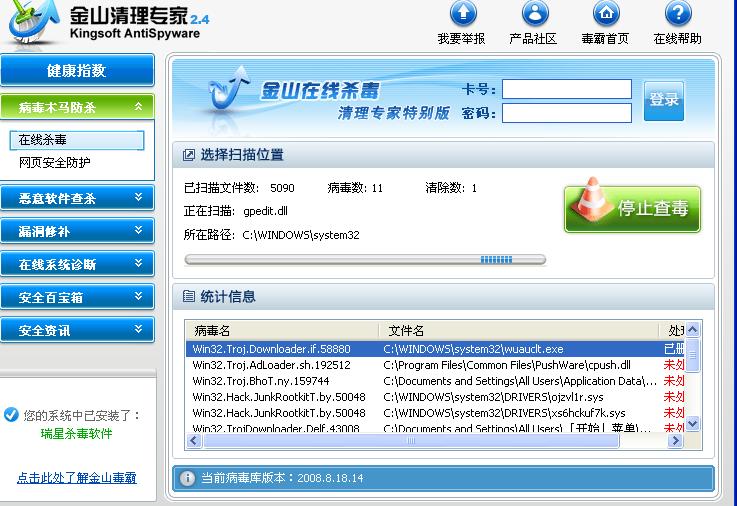Sort by the 文件名 column header
This screenshot has width=737, height=506.
[x=519, y=331]
